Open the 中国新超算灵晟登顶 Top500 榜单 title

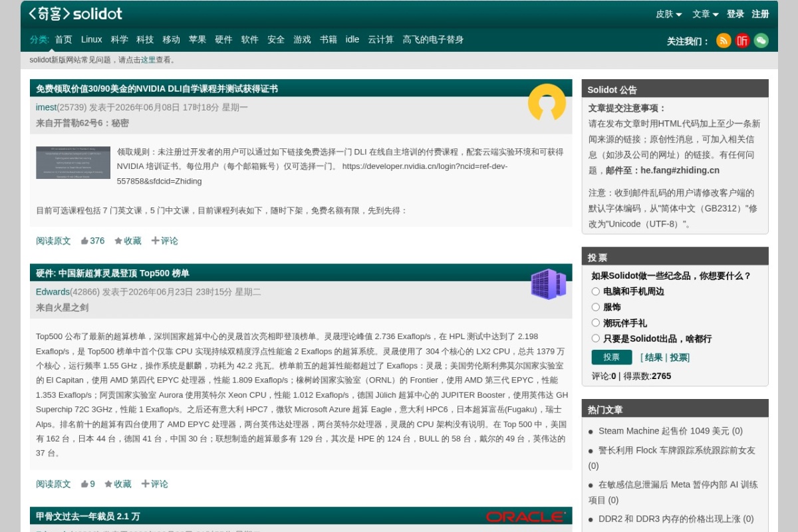[x=124, y=273]
